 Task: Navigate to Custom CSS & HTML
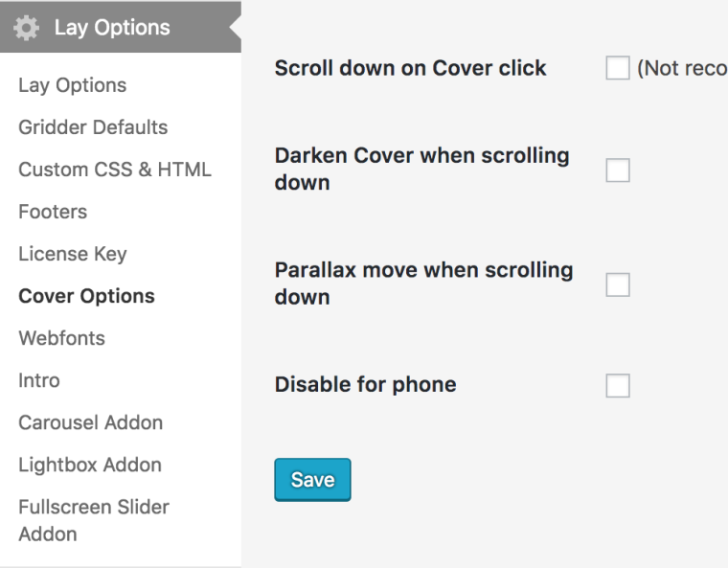pos(115,170)
